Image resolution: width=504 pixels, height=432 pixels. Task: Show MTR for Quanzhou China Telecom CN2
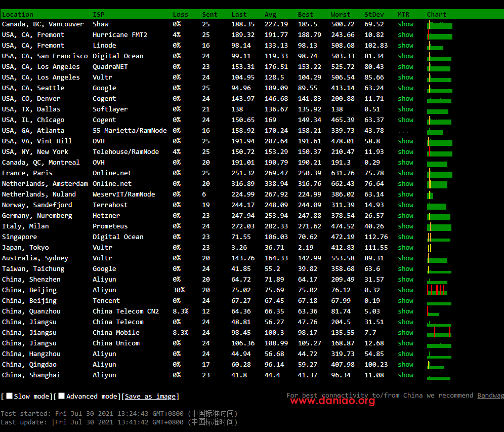coord(405,311)
